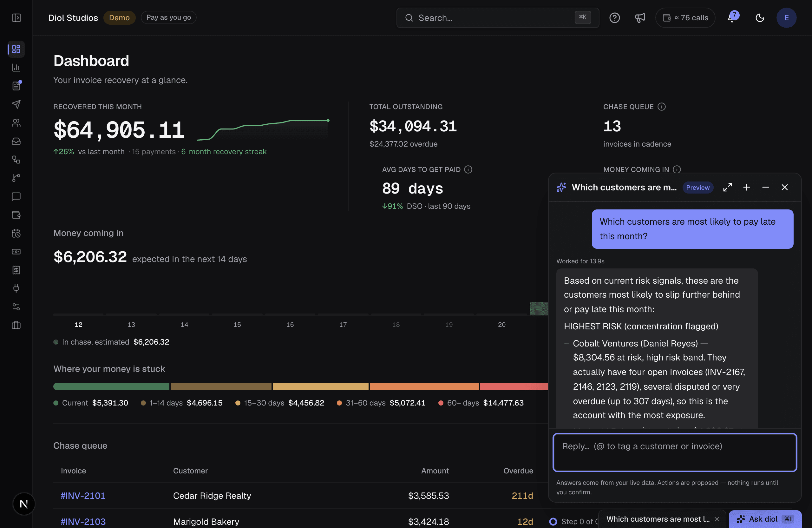This screenshot has width=812, height=528.
Task: Open the customers people icon in sidebar
Action: [16, 122]
